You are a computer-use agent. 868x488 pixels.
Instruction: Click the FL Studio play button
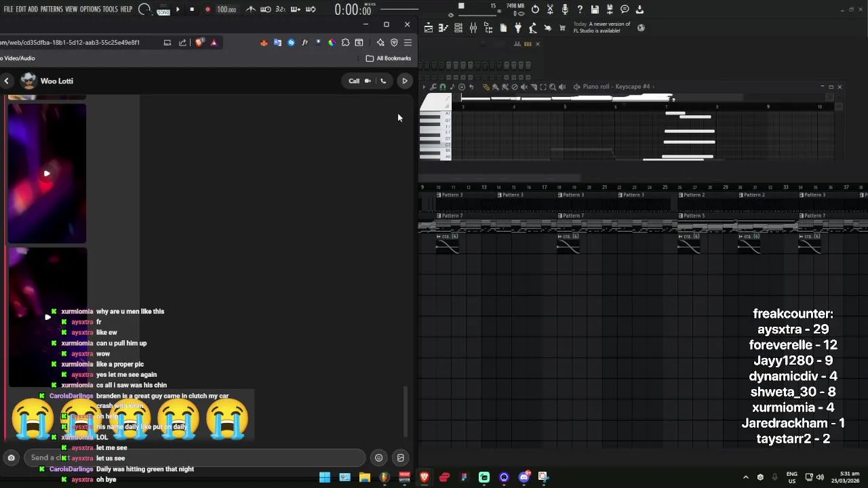(178, 9)
